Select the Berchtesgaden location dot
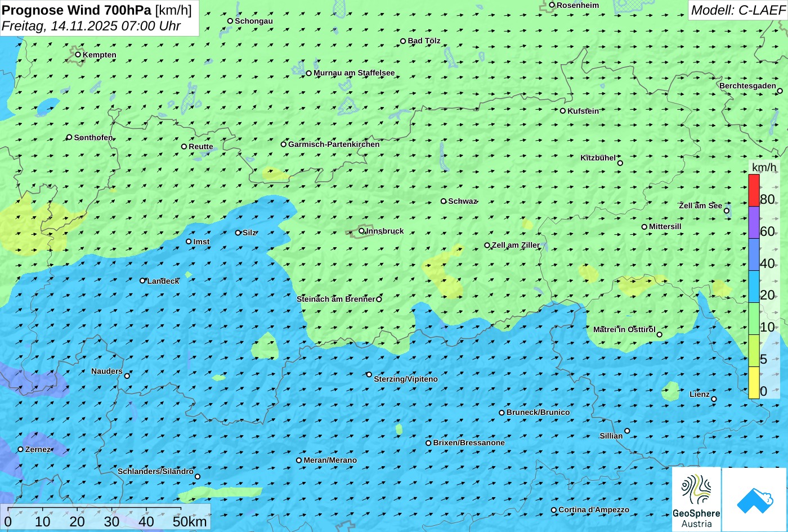788x532 pixels. pyautogui.click(x=780, y=91)
